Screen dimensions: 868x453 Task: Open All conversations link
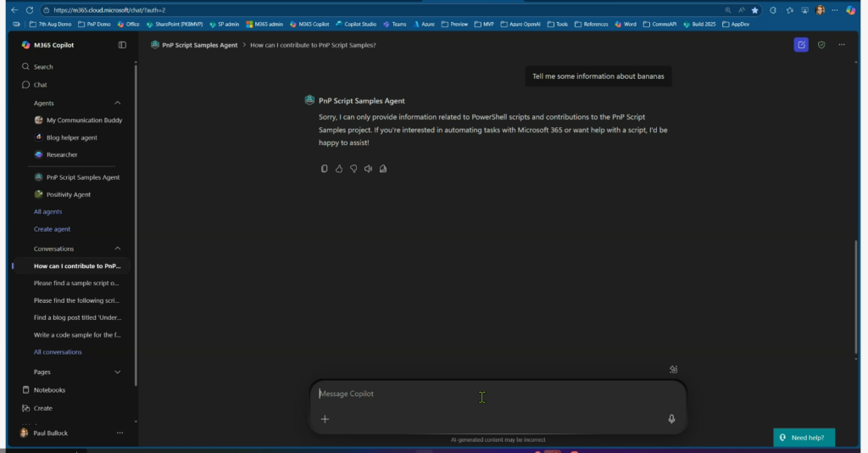58,352
